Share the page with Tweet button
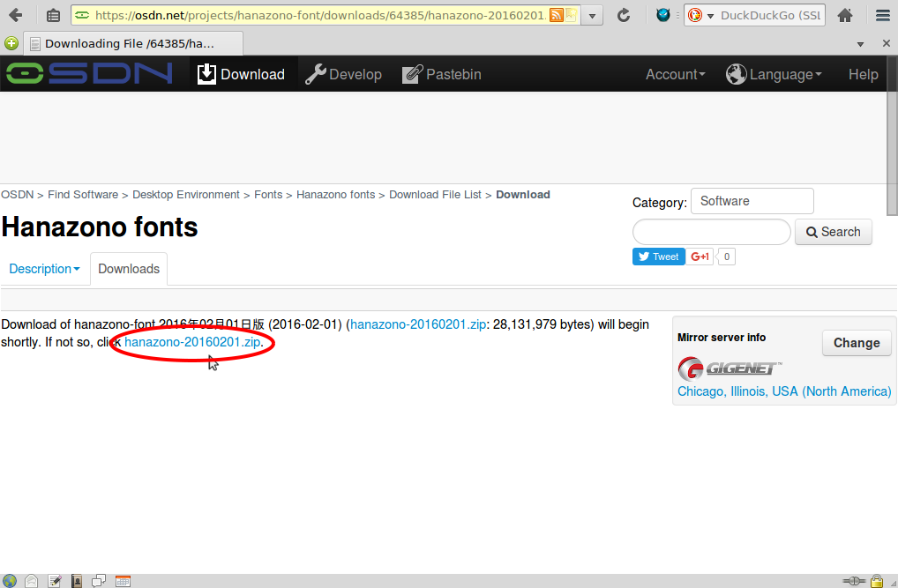 (659, 257)
